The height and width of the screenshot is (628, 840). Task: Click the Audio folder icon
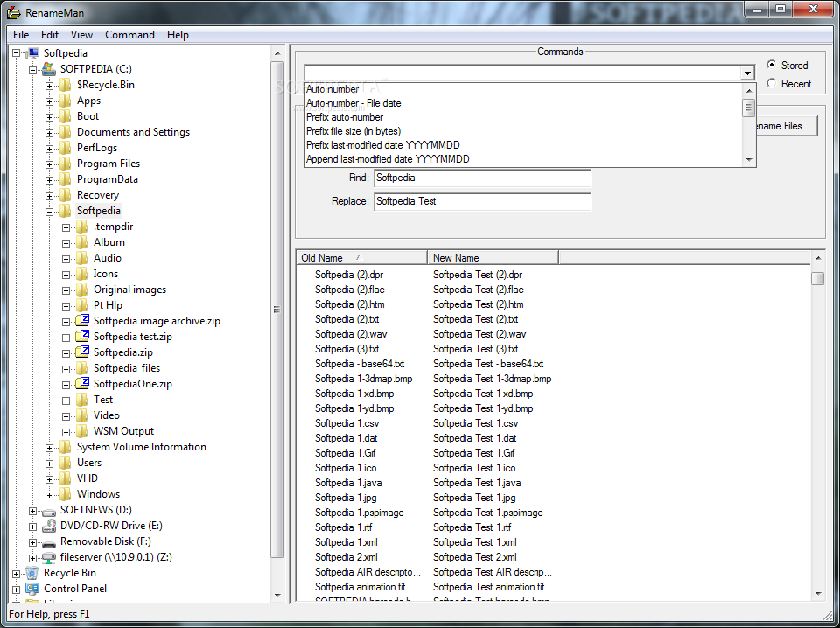(82, 258)
